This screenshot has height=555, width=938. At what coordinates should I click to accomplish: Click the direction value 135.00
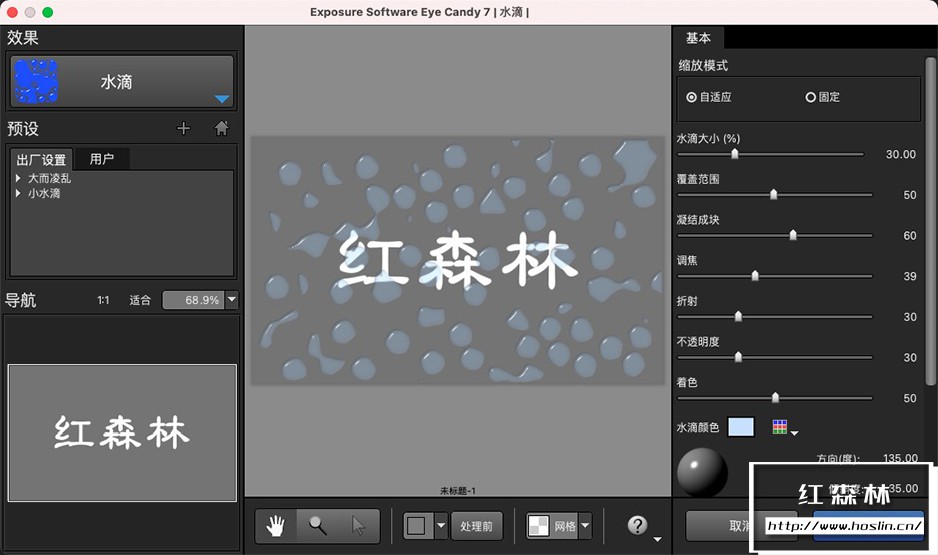point(900,458)
